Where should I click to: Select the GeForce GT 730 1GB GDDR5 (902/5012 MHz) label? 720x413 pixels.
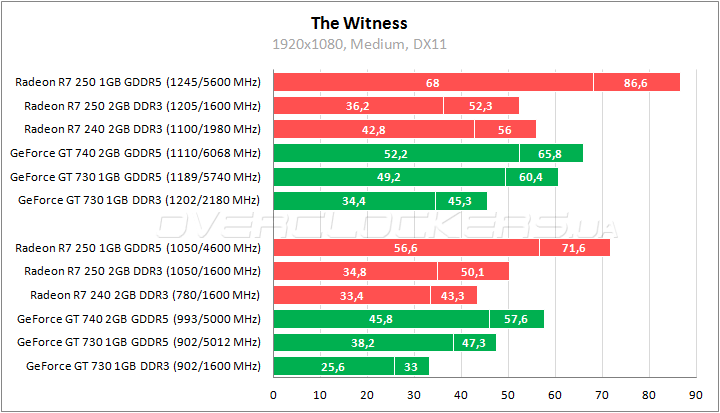pyautogui.click(x=139, y=343)
